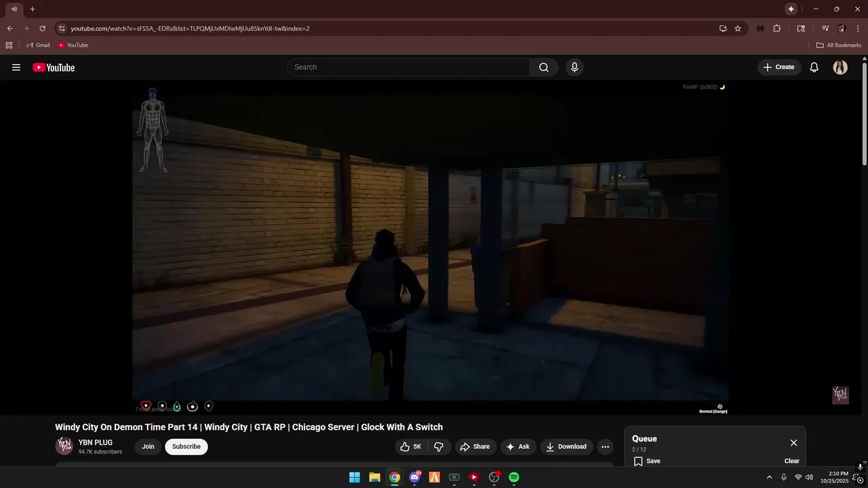
Task: Go back in browser history
Action: coord(9,28)
